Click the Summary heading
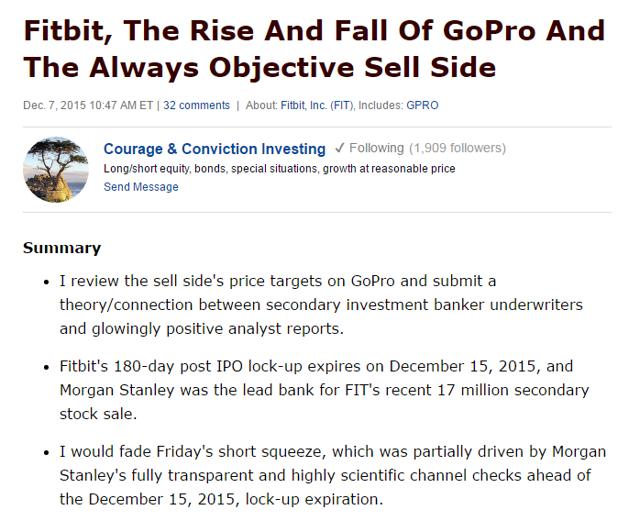The image size is (640, 532). (x=62, y=248)
